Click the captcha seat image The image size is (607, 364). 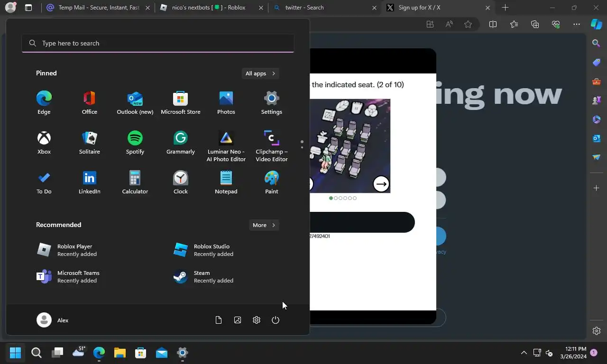(x=350, y=146)
